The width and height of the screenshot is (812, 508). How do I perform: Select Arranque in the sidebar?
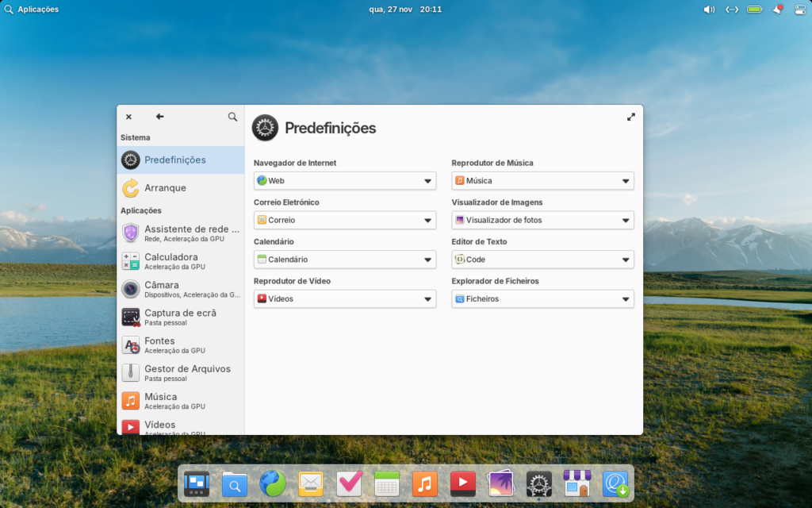[x=181, y=187]
